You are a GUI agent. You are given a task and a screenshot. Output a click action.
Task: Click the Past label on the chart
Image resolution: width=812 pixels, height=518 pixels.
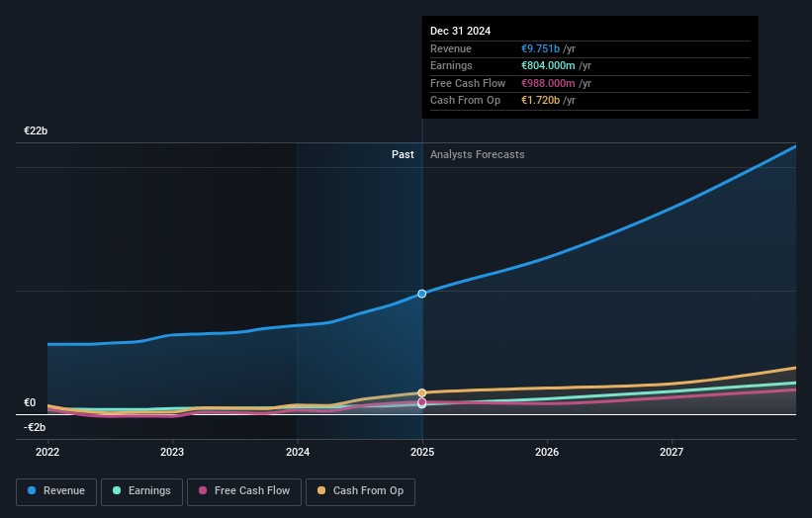(403, 155)
